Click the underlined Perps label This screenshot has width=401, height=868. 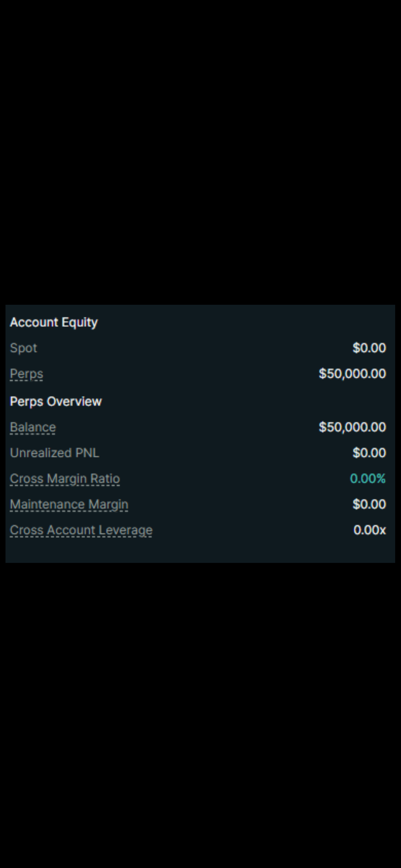[26, 374]
